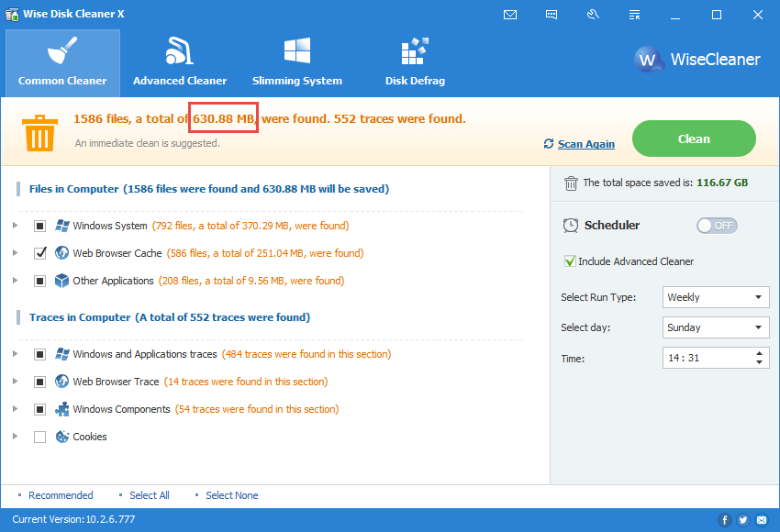Screen dimensions: 780x532
Task: Click the small trash icon beside total space saved
Action: (571, 183)
